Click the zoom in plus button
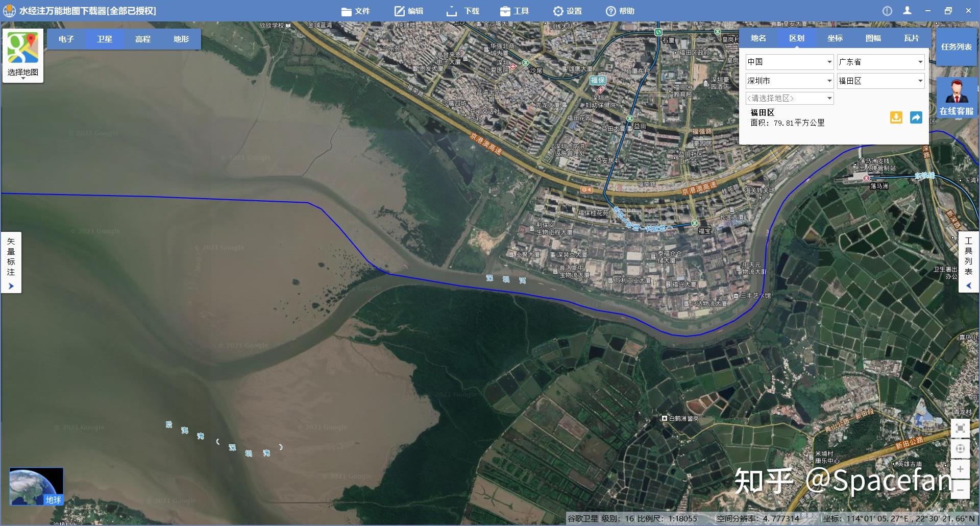 [x=960, y=469]
